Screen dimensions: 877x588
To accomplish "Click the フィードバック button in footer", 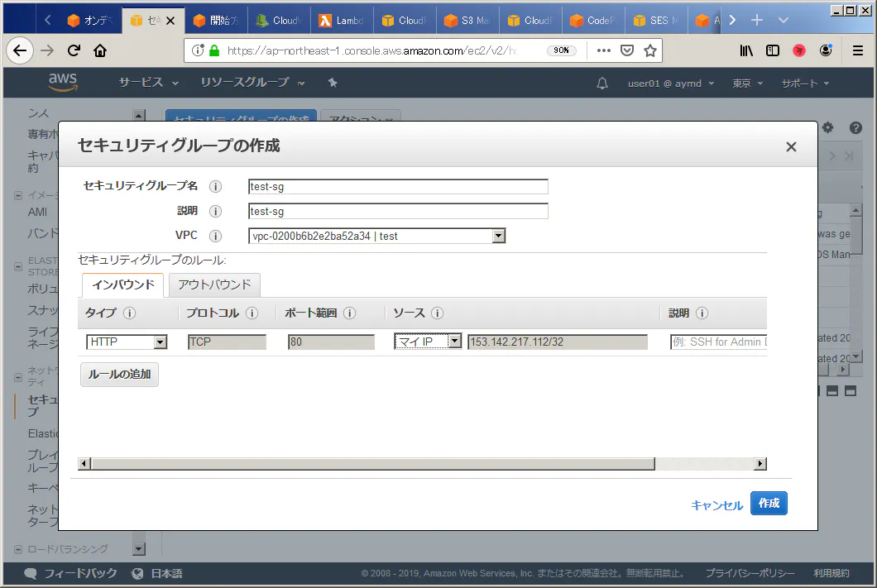I will tap(70, 573).
